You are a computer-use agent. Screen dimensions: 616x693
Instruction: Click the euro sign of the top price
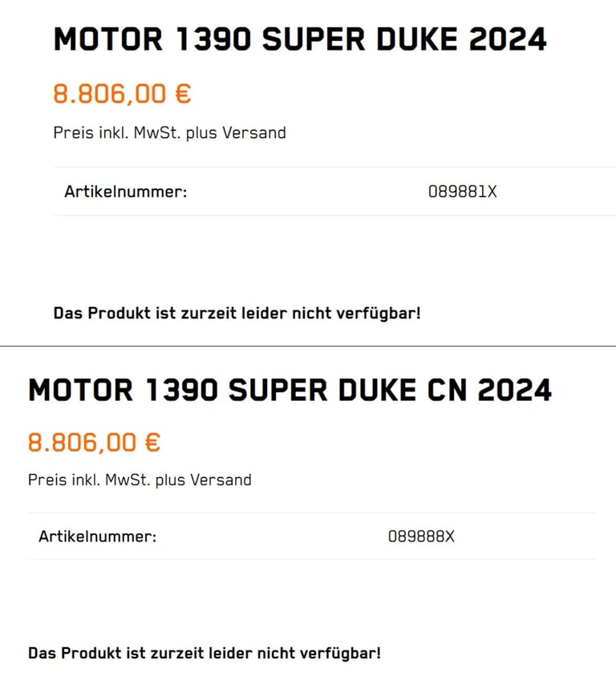184,94
